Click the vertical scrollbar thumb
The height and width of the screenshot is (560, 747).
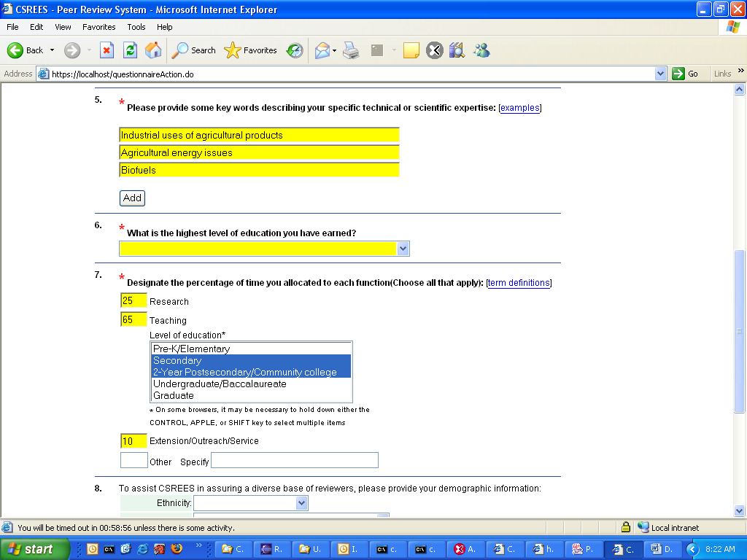pos(740,331)
